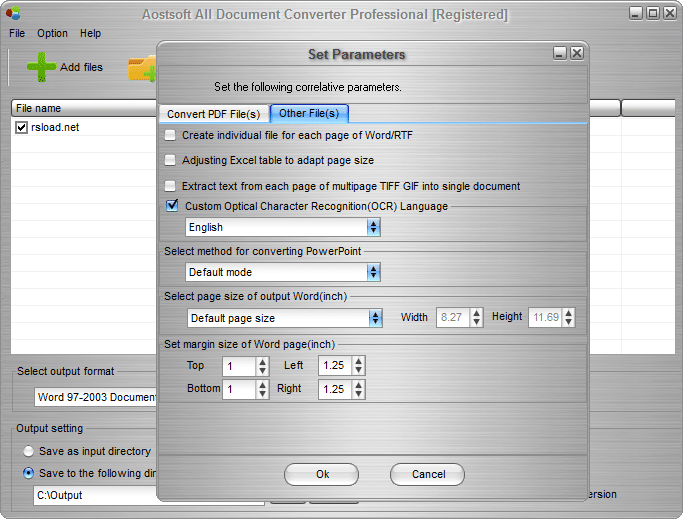Viewport: 683px width, 519px height.
Task: Adjust the Top margin stepper
Action: coord(262,366)
